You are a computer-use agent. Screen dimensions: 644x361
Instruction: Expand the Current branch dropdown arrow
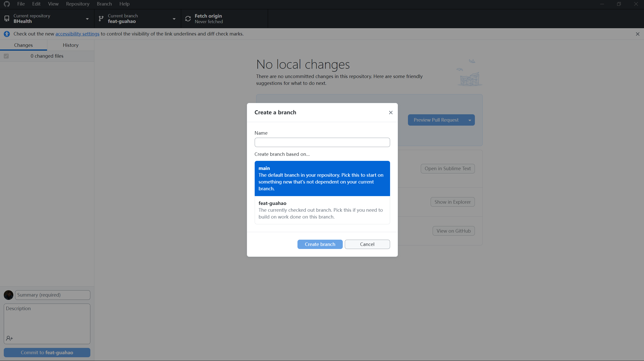[x=174, y=19]
